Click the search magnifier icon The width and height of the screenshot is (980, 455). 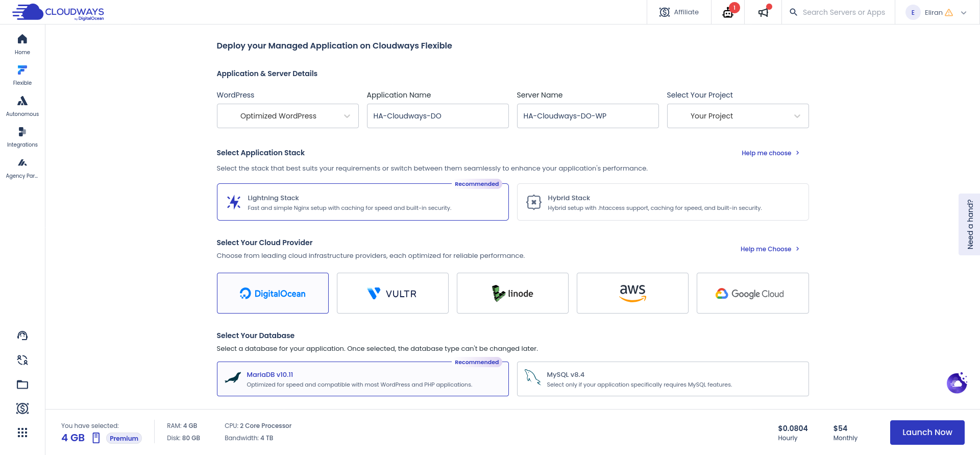click(x=793, y=12)
